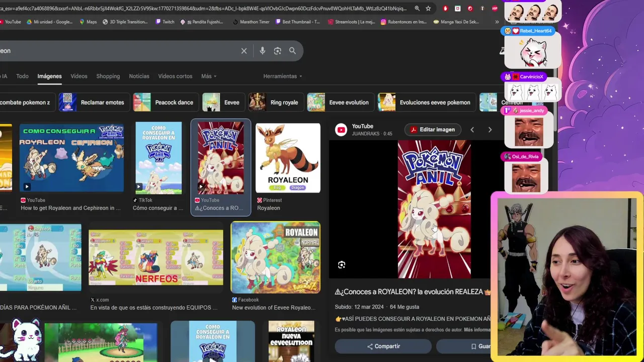Start voice search with the microphone icon
644x362 pixels.
click(x=262, y=51)
